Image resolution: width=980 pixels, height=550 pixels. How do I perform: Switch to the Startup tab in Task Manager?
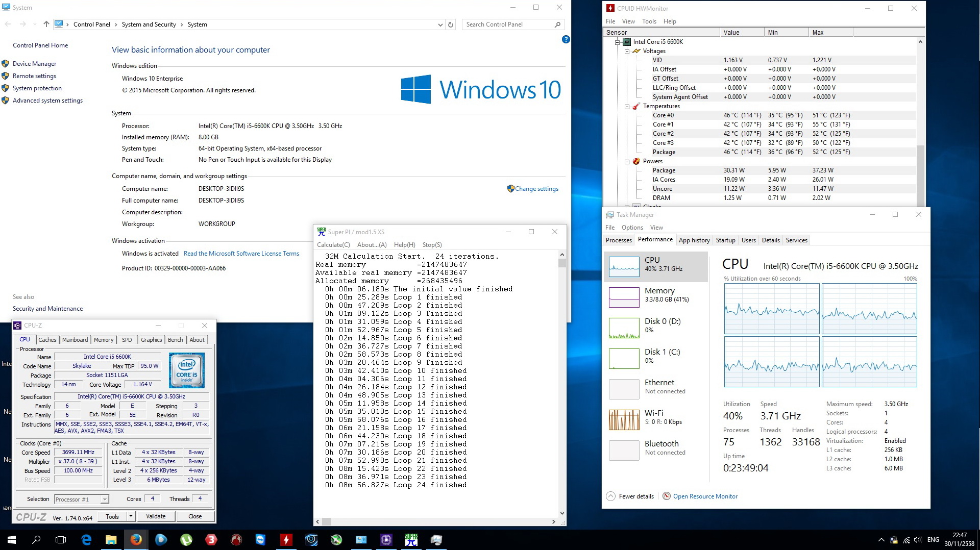pos(725,240)
